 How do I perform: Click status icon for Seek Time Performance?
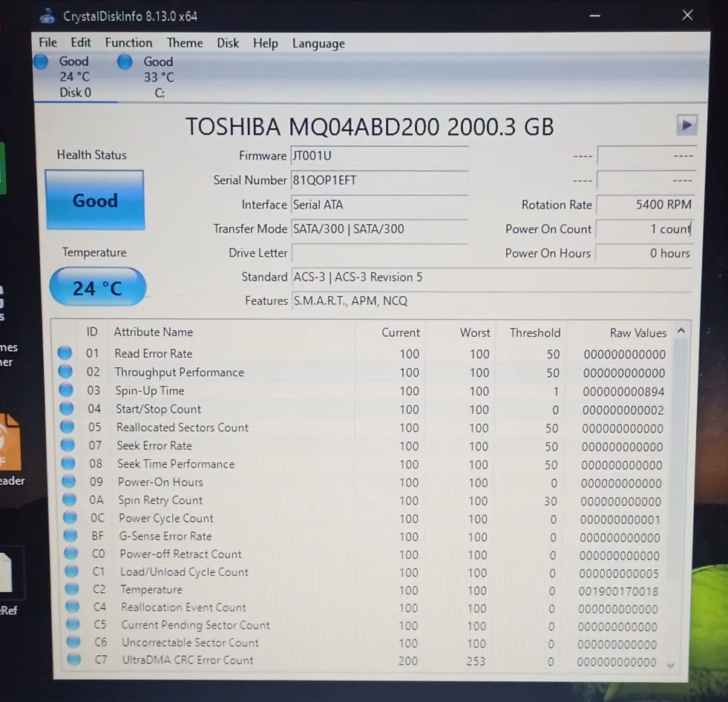click(68, 463)
